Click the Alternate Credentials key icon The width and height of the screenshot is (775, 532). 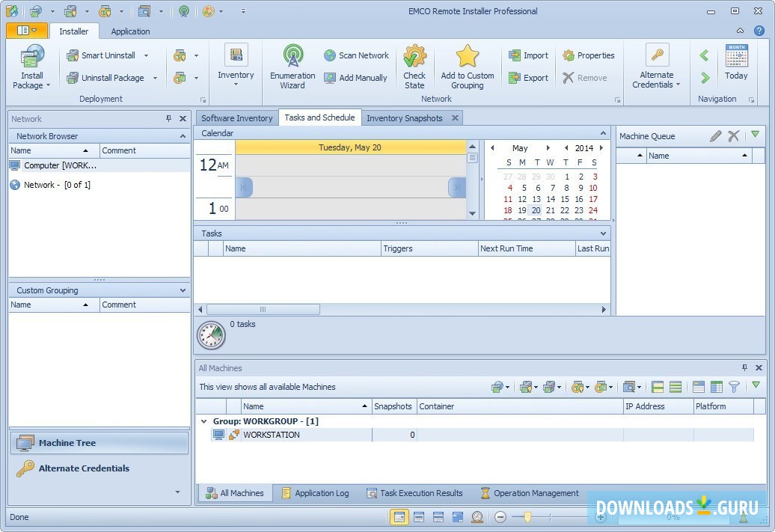click(657, 55)
